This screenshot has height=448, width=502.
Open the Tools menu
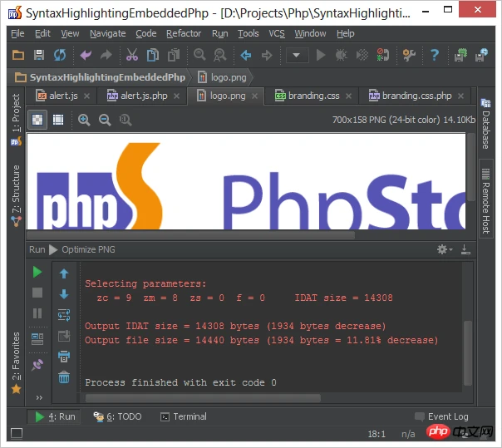coord(249,33)
